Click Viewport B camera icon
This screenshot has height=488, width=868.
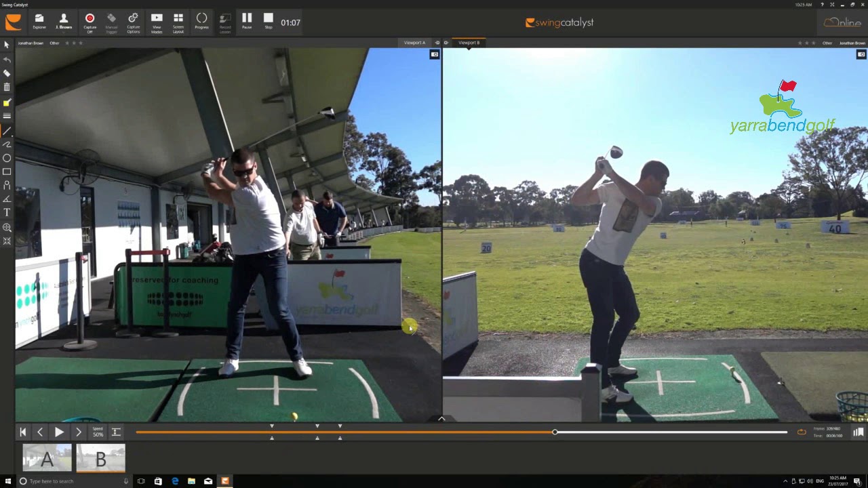click(x=861, y=54)
